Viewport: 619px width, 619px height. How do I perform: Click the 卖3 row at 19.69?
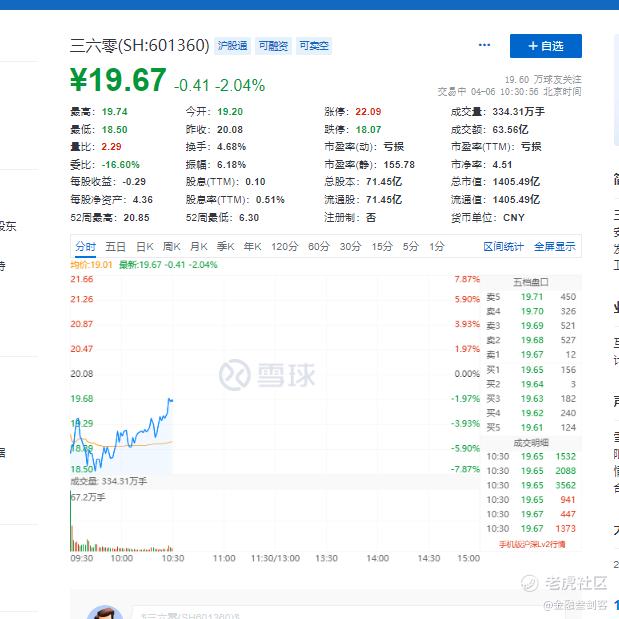(x=531, y=326)
